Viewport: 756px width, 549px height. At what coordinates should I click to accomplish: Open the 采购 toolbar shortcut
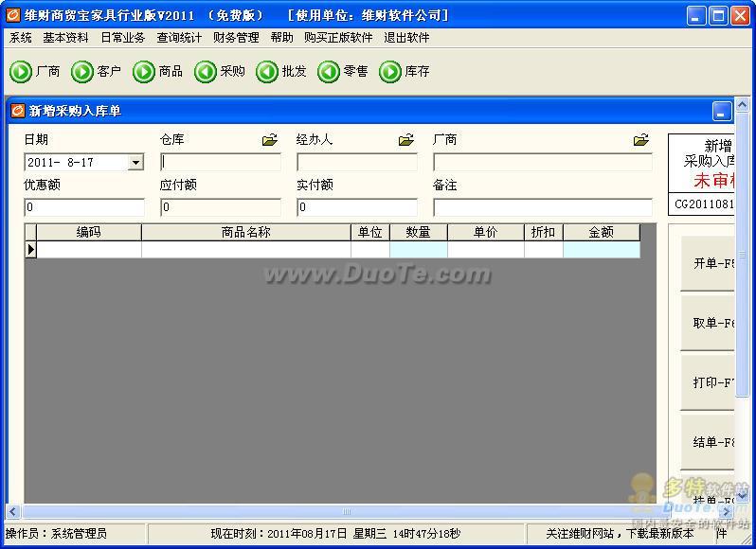coord(220,72)
